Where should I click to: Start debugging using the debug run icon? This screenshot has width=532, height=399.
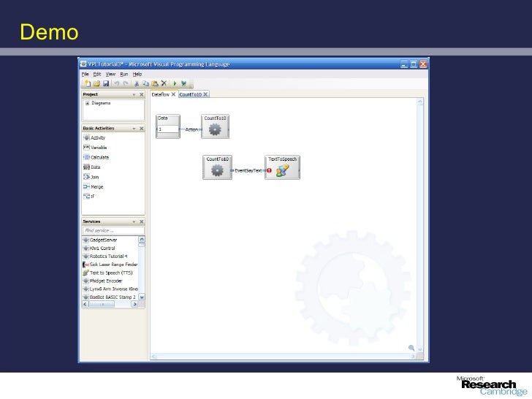point(184,83)
